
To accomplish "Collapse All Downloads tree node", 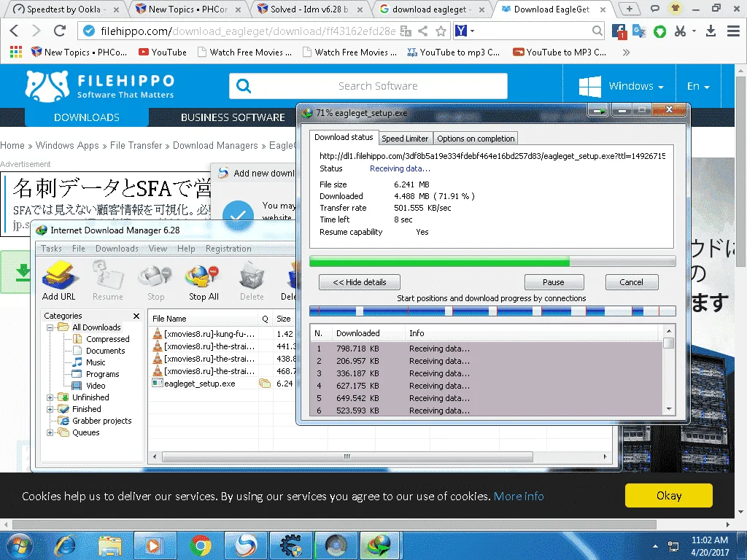I will tap(50, 327).
